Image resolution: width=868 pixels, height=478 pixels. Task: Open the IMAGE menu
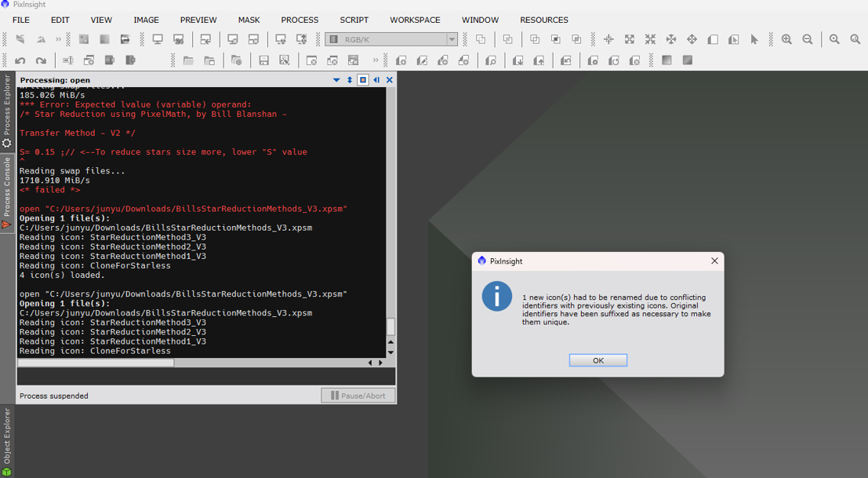146,20
